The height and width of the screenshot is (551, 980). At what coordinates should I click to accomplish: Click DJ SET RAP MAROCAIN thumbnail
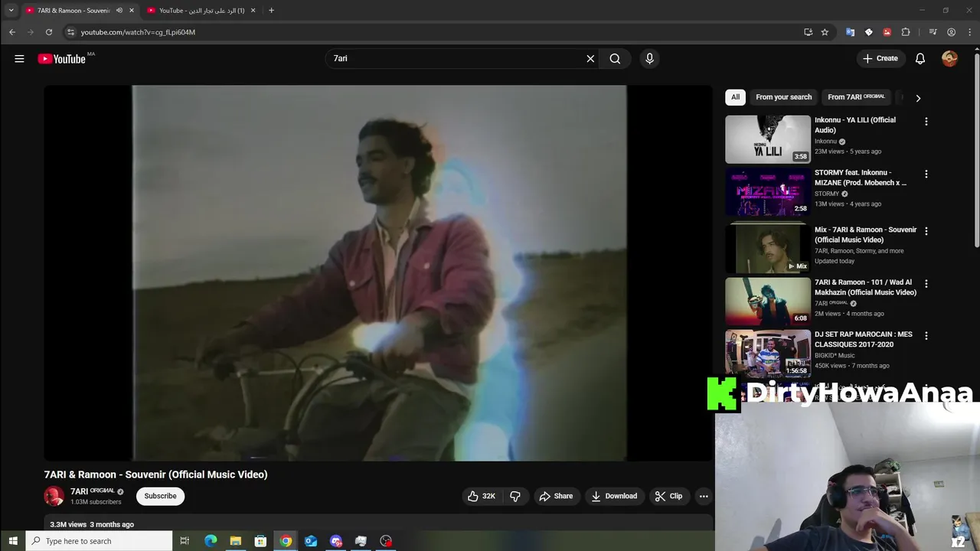click(x=768, y=353)
